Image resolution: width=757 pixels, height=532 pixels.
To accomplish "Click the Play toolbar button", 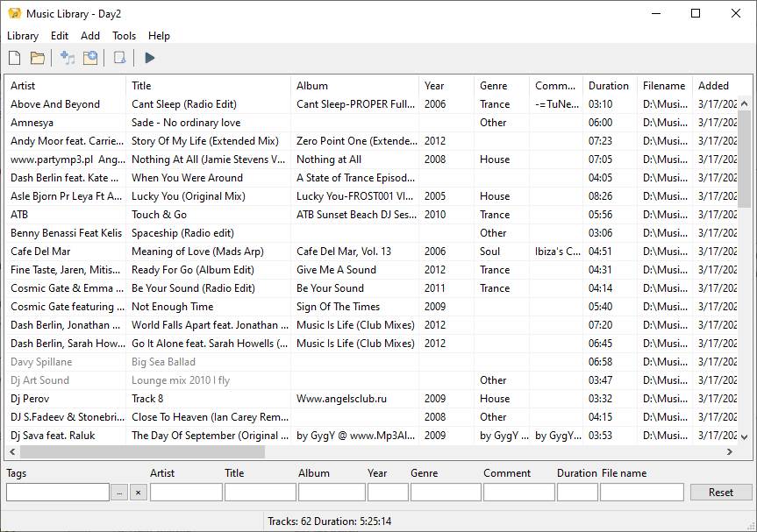I will [x=150, y=58].
